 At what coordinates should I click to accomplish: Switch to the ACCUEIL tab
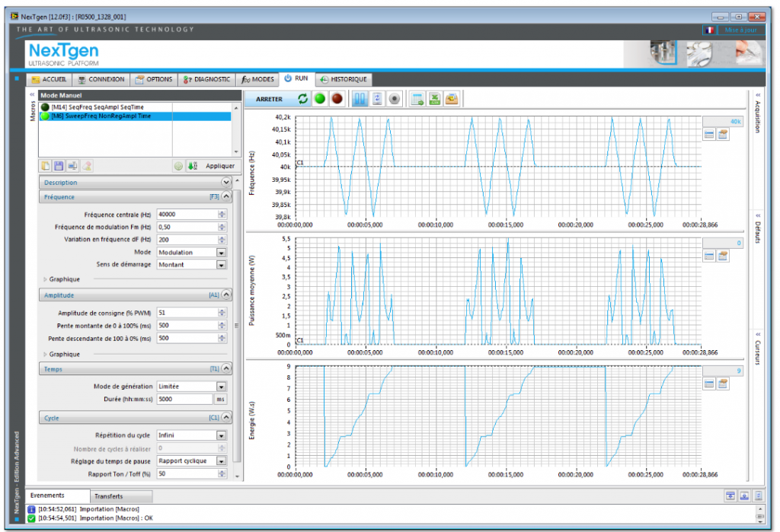50,80
